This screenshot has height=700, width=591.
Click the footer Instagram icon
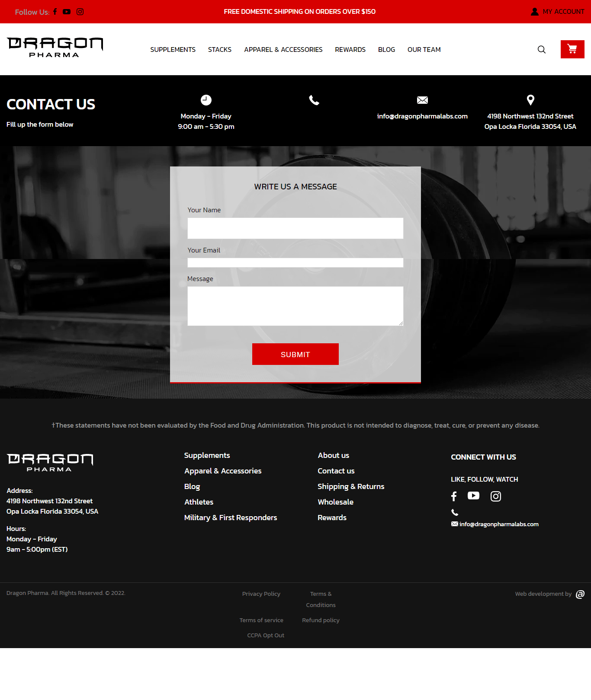point(495,496)
